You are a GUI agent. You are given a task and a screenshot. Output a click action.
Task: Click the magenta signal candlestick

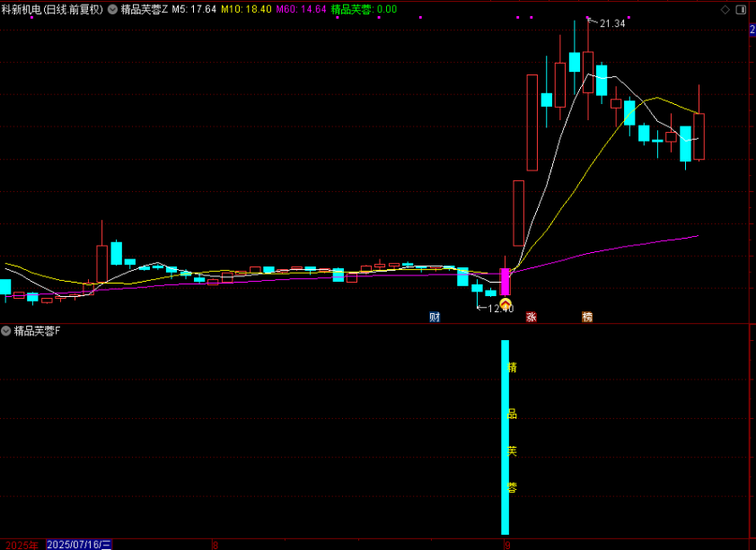coord(505,282)
